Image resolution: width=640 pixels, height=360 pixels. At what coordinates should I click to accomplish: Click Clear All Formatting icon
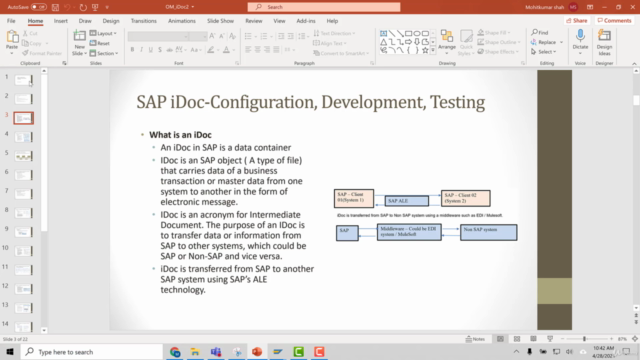232,36
